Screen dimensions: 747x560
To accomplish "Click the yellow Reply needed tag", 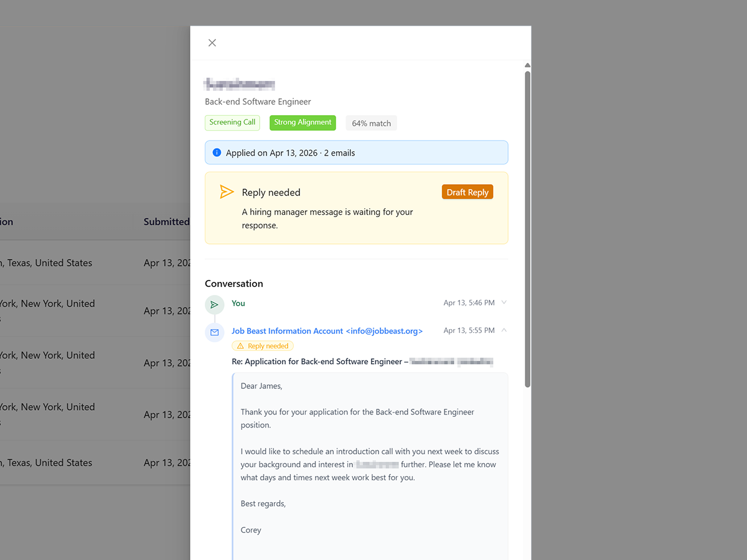I will point(262,345).
